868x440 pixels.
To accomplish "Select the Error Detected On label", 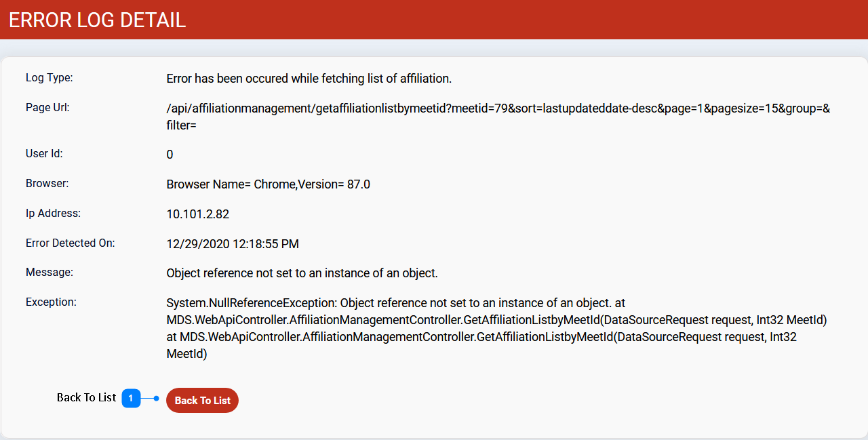I will (x=71, y=243).
